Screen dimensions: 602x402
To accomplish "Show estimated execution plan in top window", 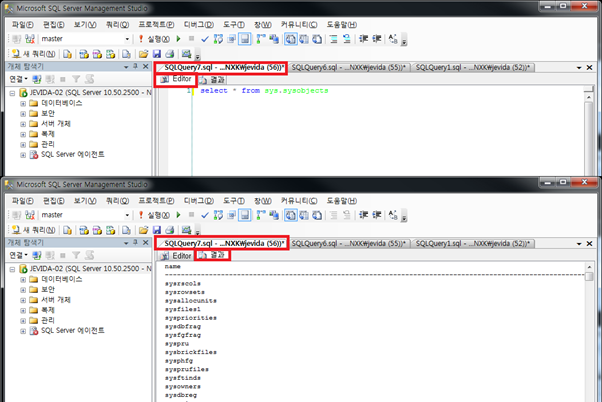I will pyautogui.click(x=218, y=39).
